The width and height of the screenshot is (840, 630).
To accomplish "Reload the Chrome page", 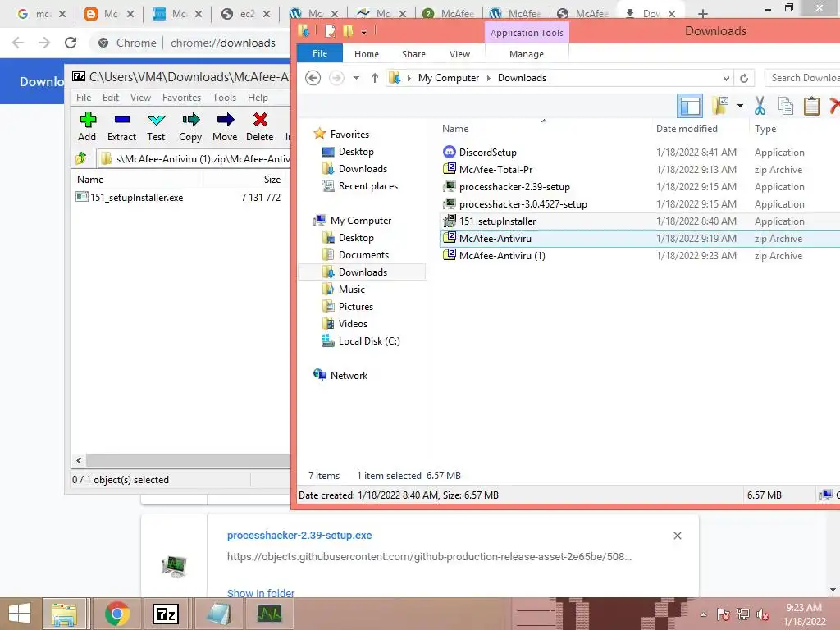I will pos(71,43).
